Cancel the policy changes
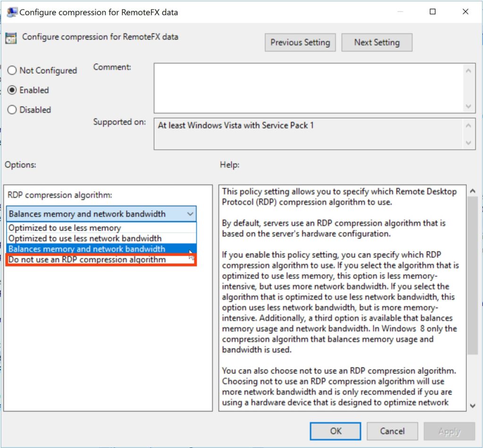This screenshot has width=483, height=448. (392, 431)
